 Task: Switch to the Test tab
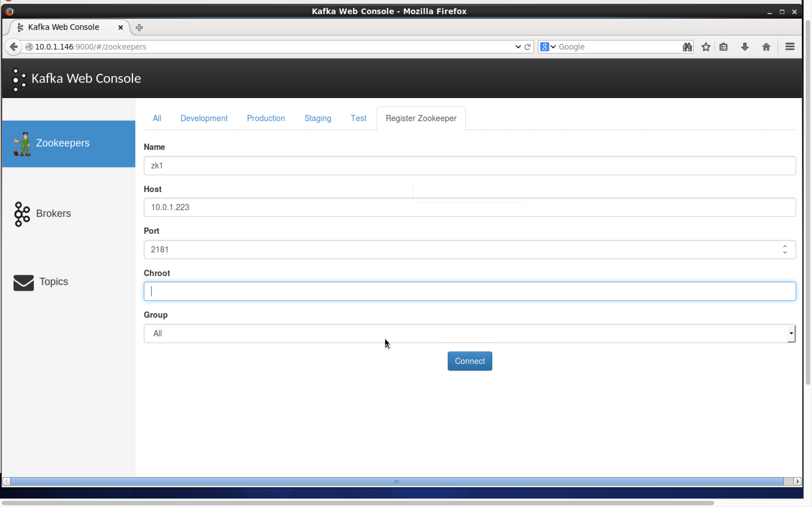pos(358,118)
